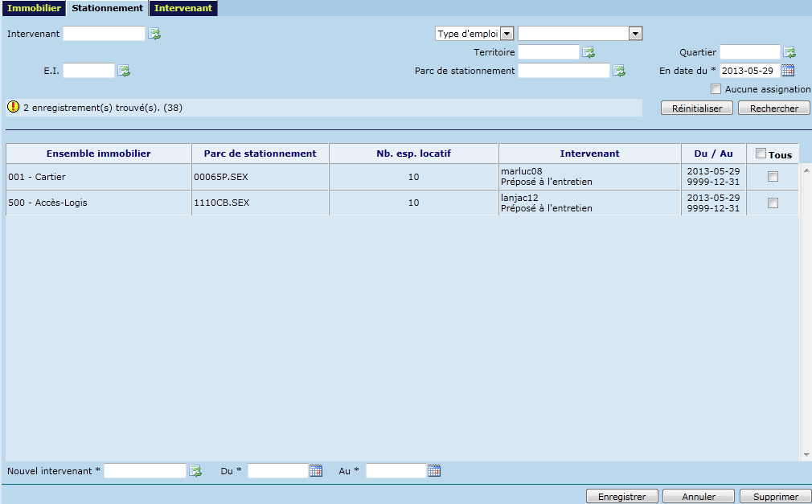Open the Quartier lookup icon

point(789,52)
